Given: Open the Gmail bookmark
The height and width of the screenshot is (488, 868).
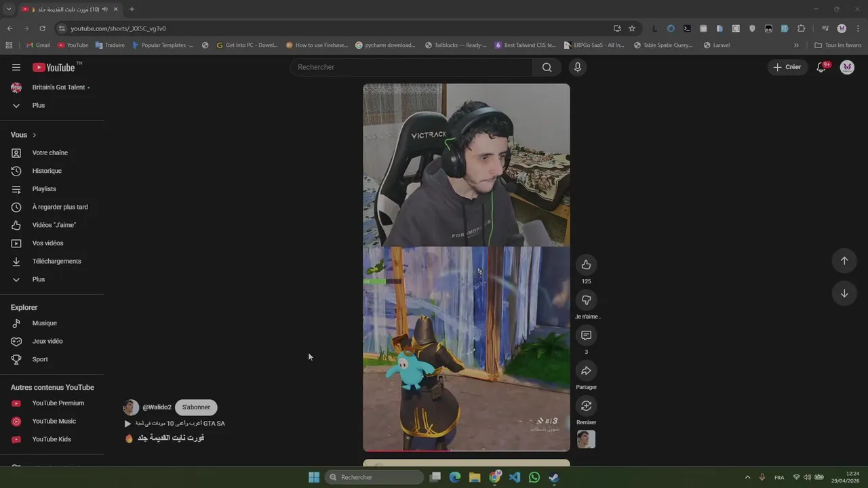Looking at the screenshot, I should 38,45.
